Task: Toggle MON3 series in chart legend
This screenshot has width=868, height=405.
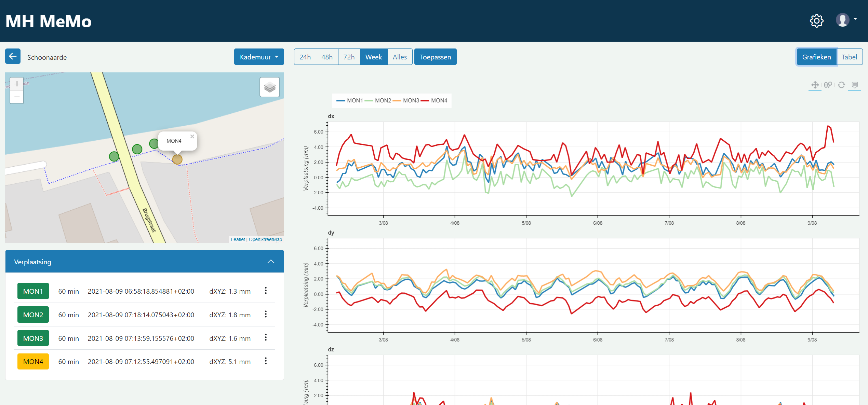Action: click(x=405, y=100)
